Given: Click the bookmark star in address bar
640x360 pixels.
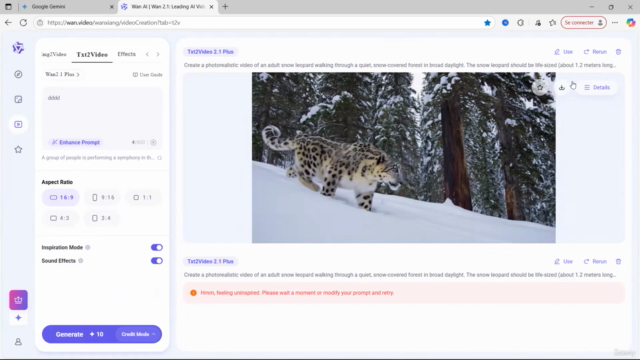Looking at the screenshot, I should tap(487, 22).
